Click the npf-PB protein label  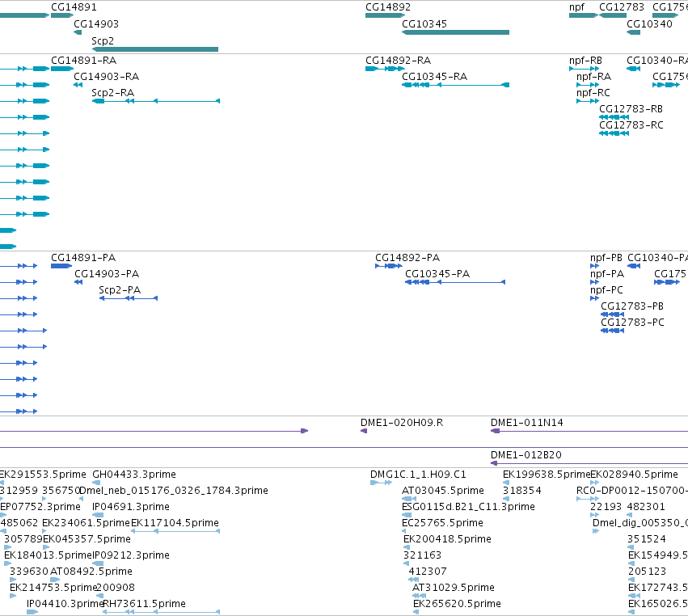pos(606,258)
